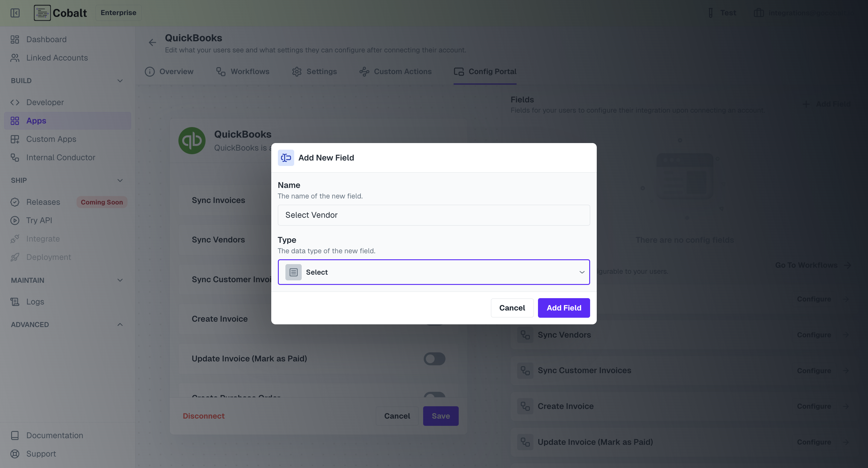Collapse the SHIP section chevron

(120, 180)
